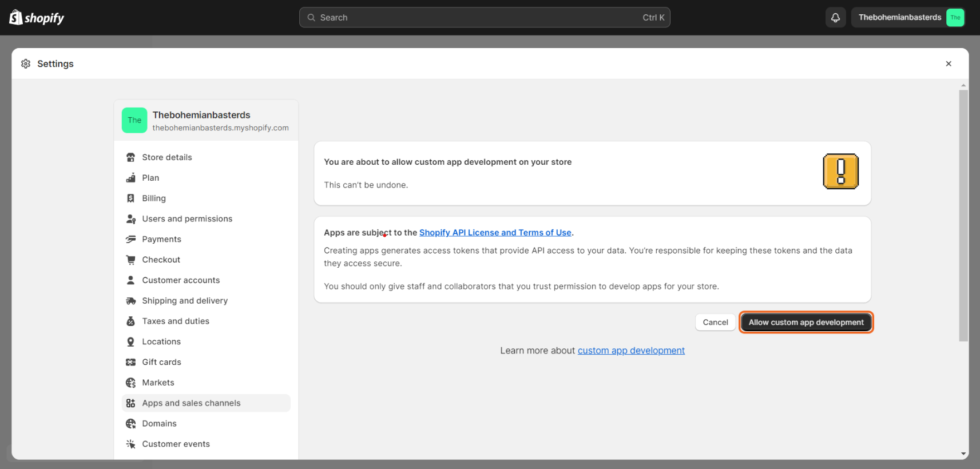Open Payments settings
Viewport: 980px width, 469px height.
click(x=206, y=239)
